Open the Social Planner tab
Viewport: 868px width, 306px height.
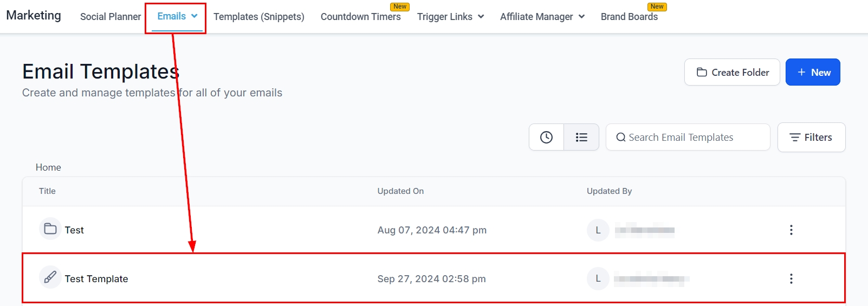(111, 17)
